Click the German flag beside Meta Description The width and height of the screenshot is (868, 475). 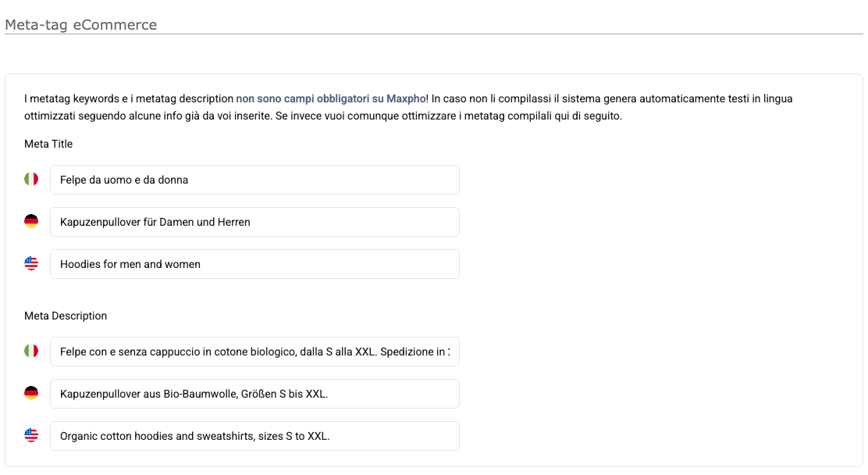click(x=31, y=393)
